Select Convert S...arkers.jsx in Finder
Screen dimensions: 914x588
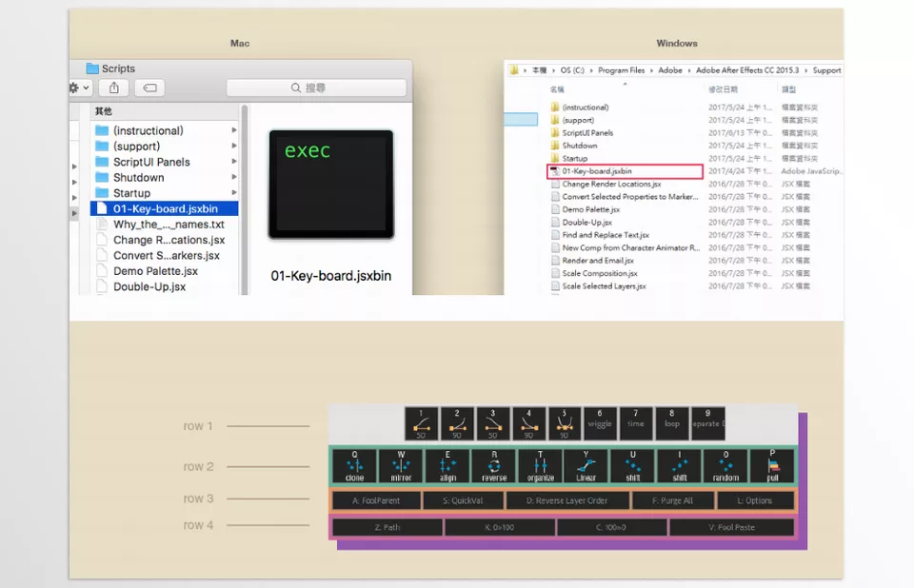point(165,256)
